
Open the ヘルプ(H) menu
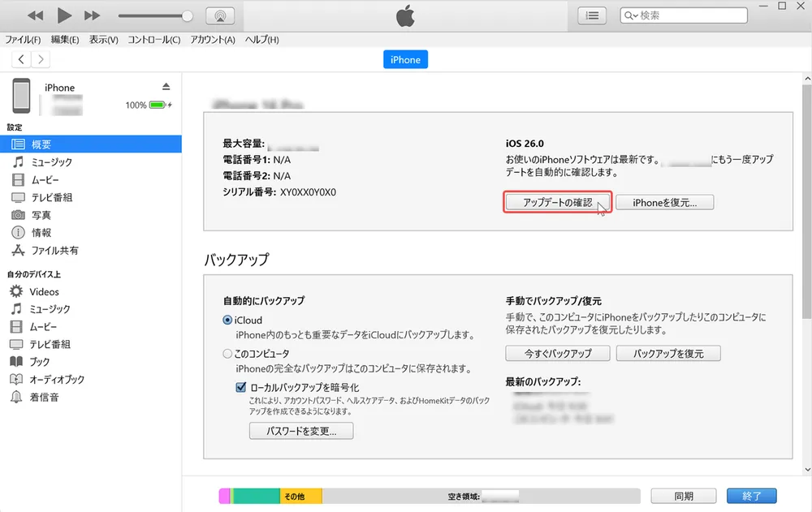261,39
